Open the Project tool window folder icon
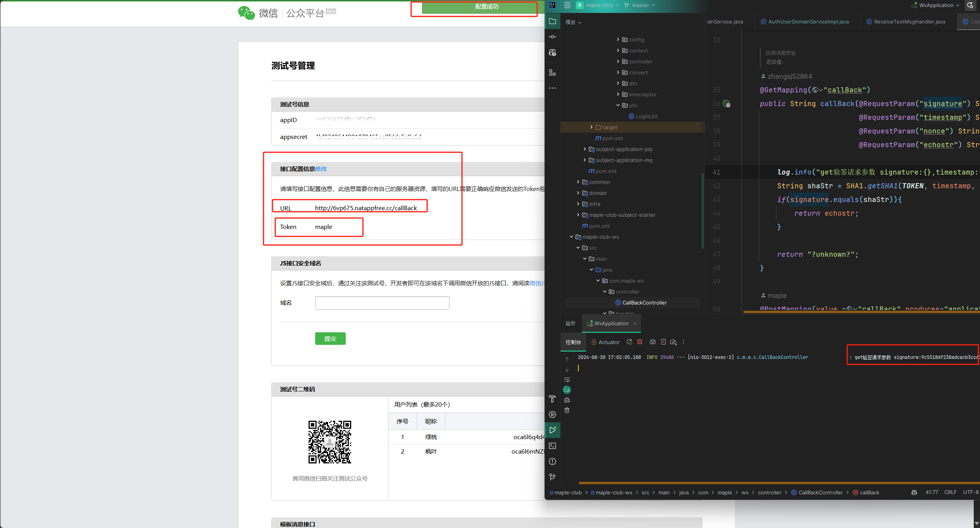The height and width of the screenshot is (528, 980). (552, 21)
